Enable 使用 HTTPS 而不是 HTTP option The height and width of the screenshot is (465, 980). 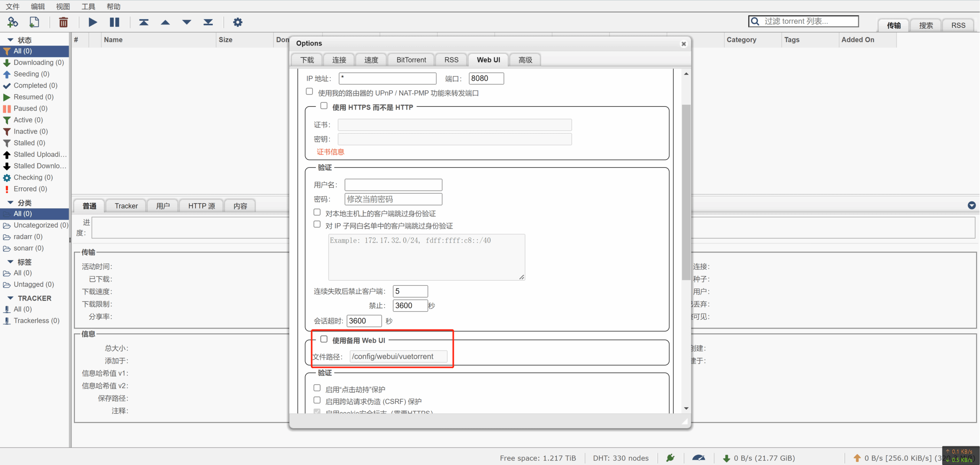pyautogui.click(x=323, y=106)
